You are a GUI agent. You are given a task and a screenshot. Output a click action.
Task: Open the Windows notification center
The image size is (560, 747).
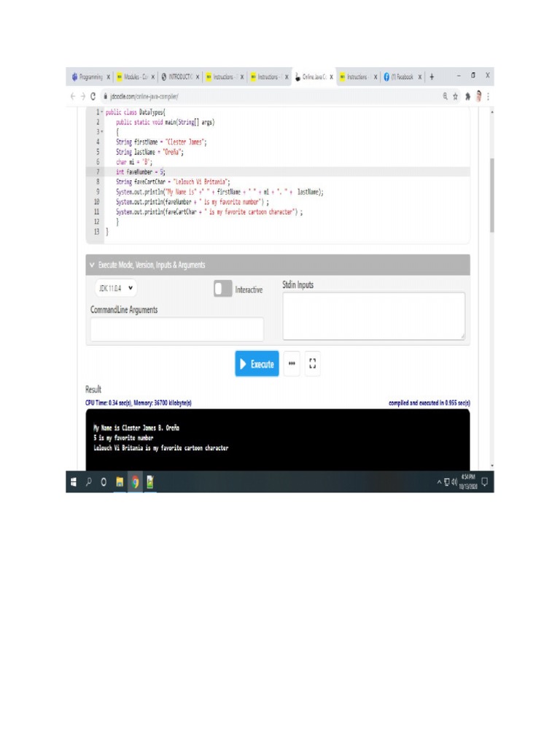pyautogui.click(x=485, y=481)
